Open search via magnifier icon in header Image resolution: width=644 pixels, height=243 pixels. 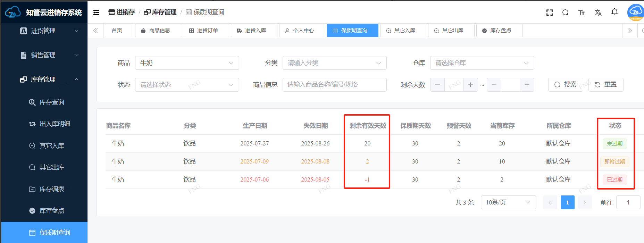[565, 13]
